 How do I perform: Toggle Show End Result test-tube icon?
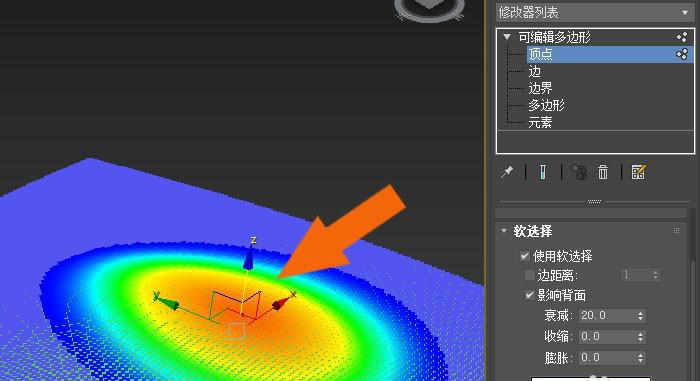(x=542, y=172)
